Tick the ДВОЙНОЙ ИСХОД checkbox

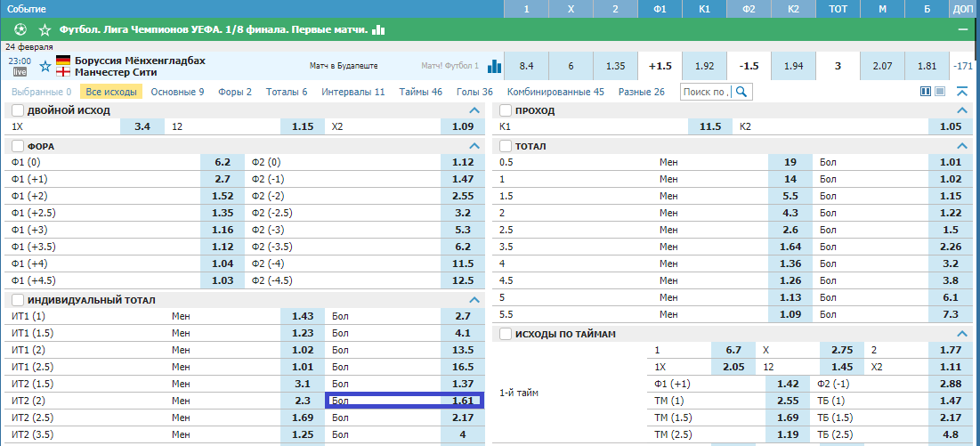point(18,110)
